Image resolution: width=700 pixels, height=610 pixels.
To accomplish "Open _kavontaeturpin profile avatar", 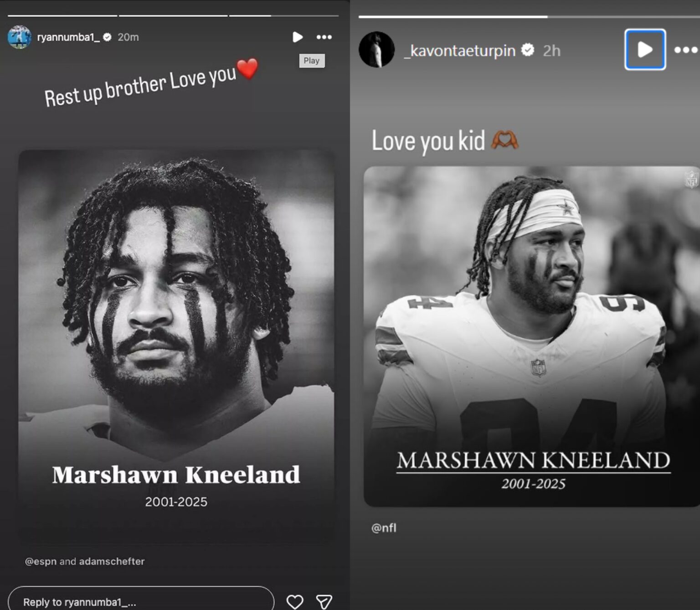I will click(x=376, y=49).
